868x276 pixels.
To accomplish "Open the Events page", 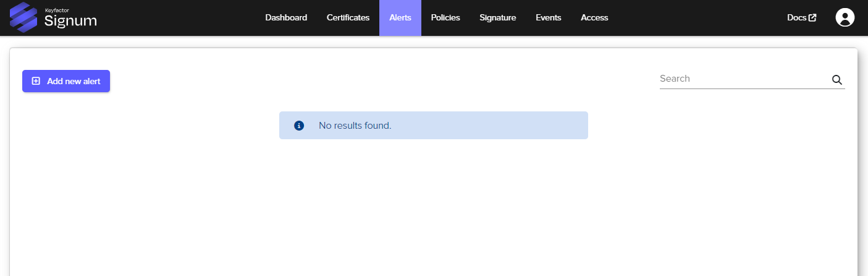I will pos(548,18).
